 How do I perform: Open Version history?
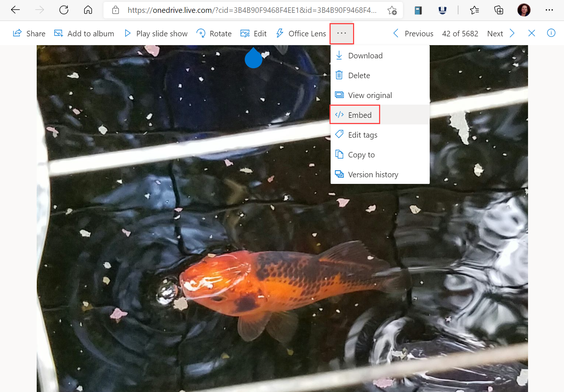click(380, 174)
